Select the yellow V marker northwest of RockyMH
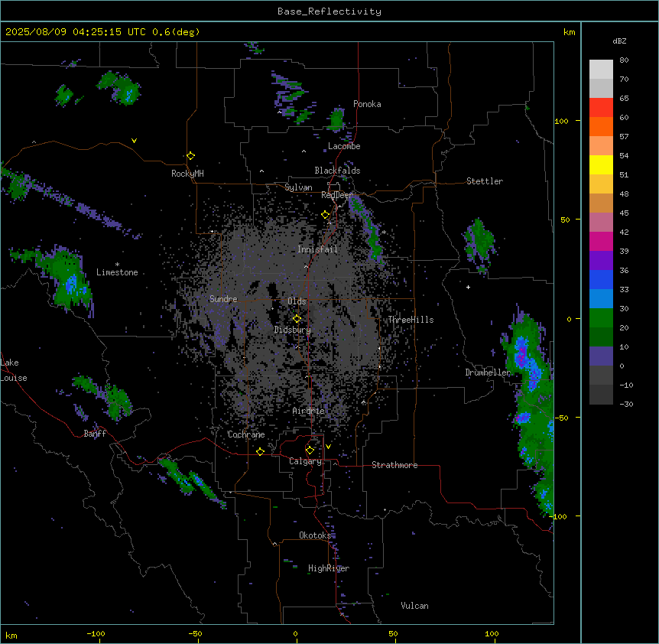The image size is (659, 644). coord(134,141)
